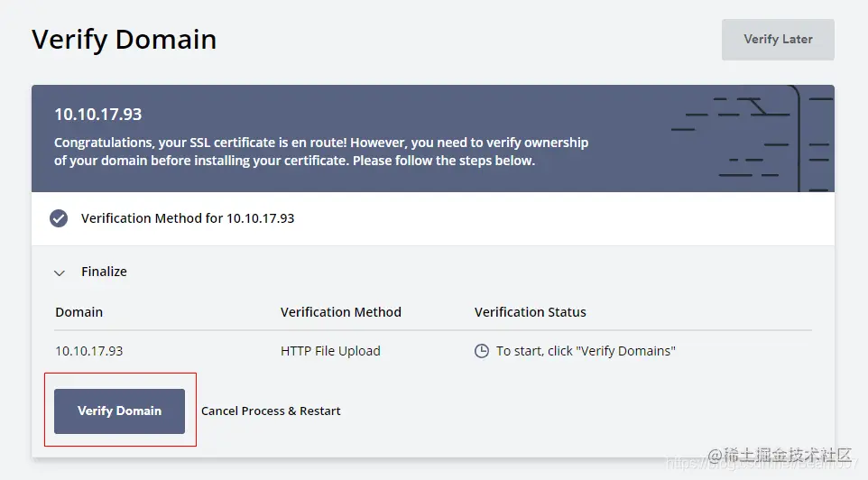The image size is (868, 480).
Task: Click the Verification Status column header
Action: (530, 312)
